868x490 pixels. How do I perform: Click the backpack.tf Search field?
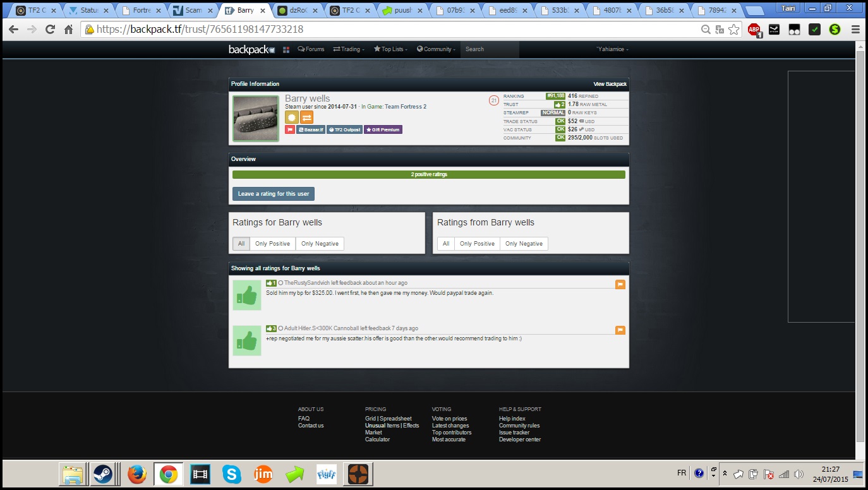[x=489, y=49]
